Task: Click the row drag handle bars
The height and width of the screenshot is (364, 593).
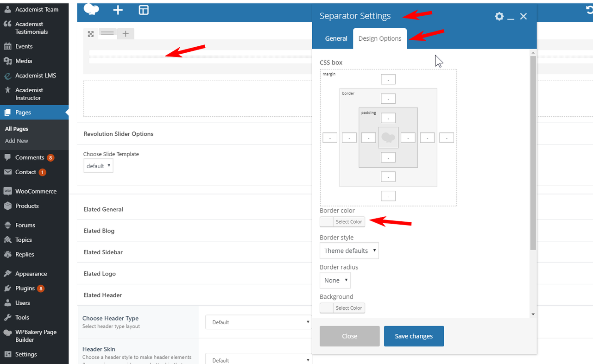Action: [107, 33]
